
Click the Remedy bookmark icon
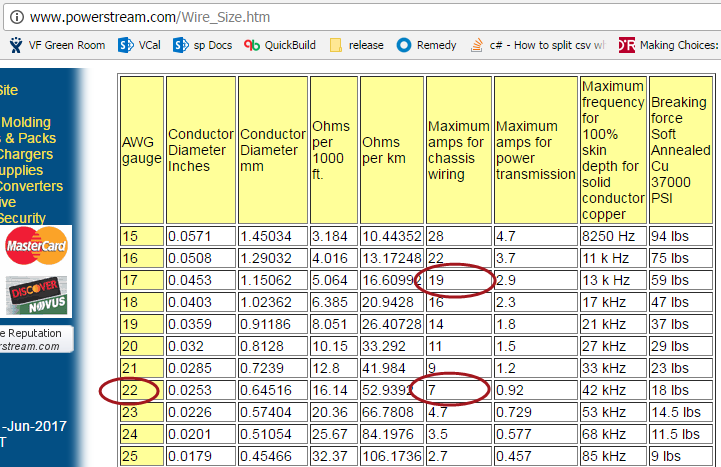click(404, 45)
